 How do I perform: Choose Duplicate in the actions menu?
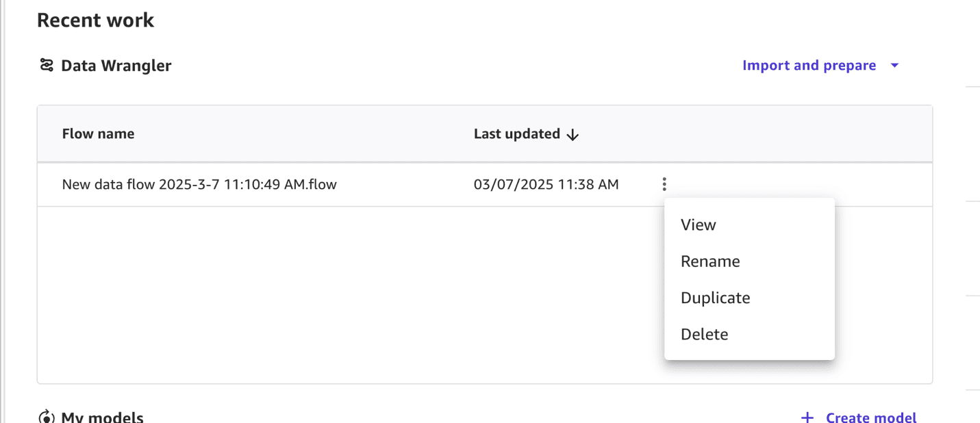(x=715, y=297)
